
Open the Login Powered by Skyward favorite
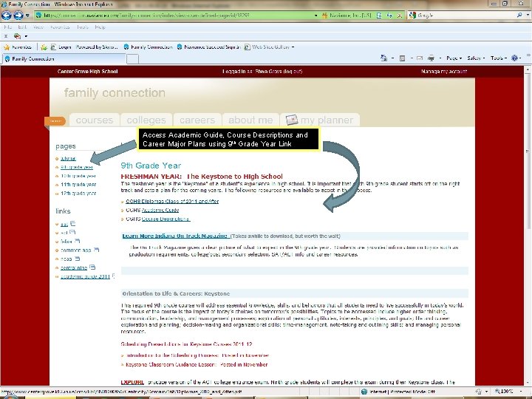[x=83, y=47]
